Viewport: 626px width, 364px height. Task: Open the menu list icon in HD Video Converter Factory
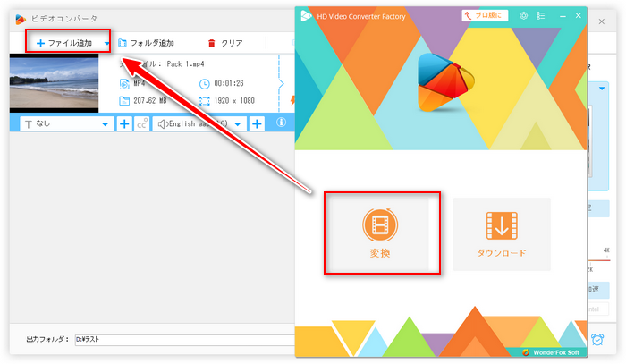tap(540, 15)
